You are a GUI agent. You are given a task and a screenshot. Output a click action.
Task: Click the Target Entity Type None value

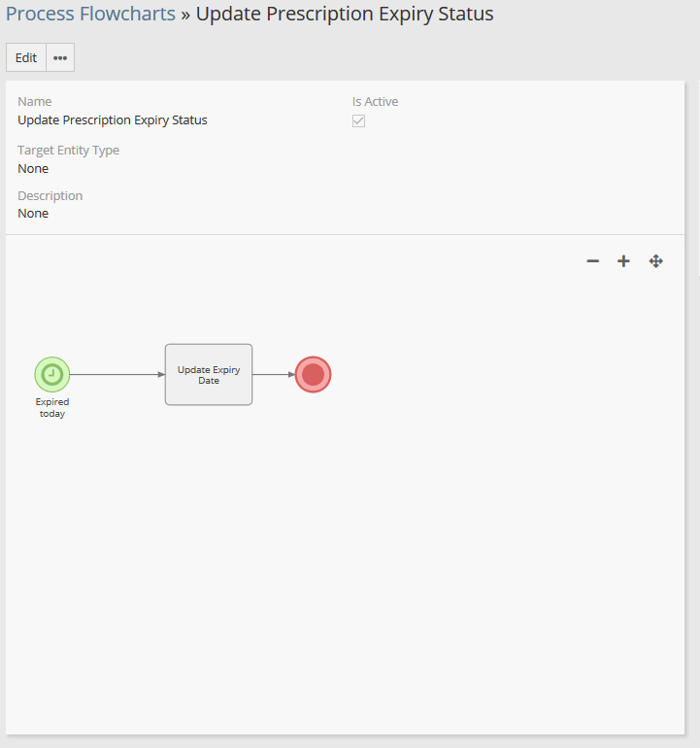click(33, 168)
